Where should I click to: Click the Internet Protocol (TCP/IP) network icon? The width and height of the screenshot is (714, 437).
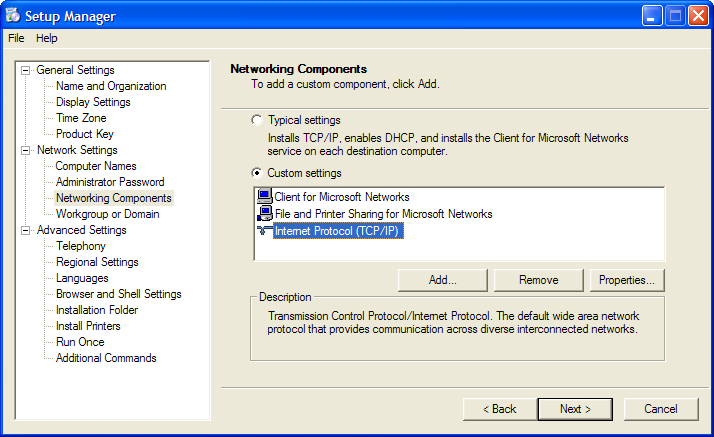point(265,230)
